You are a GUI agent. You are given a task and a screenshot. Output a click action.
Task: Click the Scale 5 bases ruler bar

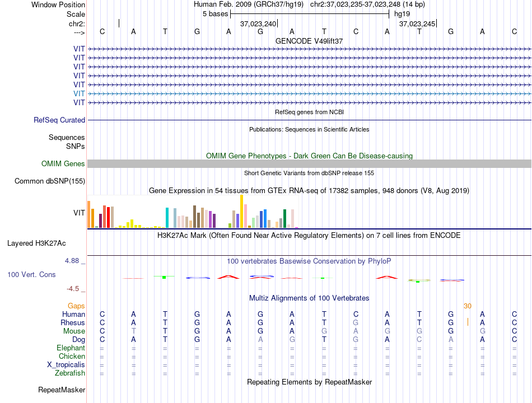(x=310, y=14)
